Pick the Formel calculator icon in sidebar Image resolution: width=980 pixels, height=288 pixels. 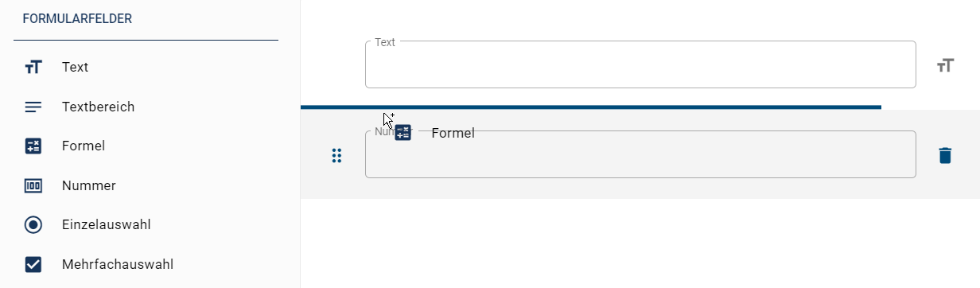(x=33, y=146)
